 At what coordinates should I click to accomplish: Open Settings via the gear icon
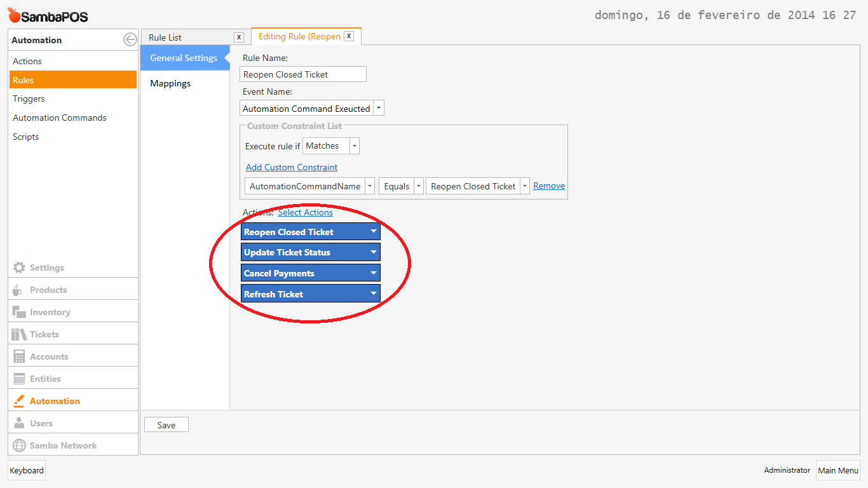20,268
